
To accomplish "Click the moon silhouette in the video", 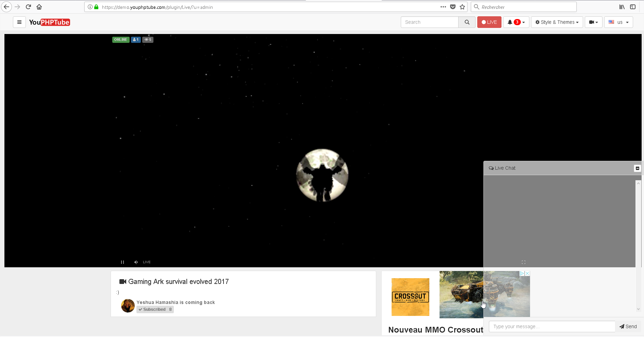I will click(322, 175).
